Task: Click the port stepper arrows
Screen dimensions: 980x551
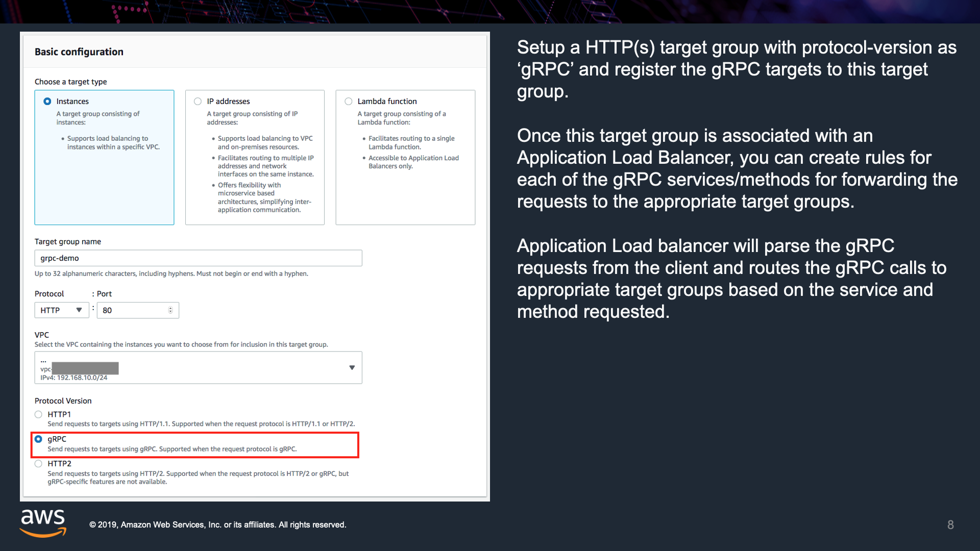Action: pos(170,310)
